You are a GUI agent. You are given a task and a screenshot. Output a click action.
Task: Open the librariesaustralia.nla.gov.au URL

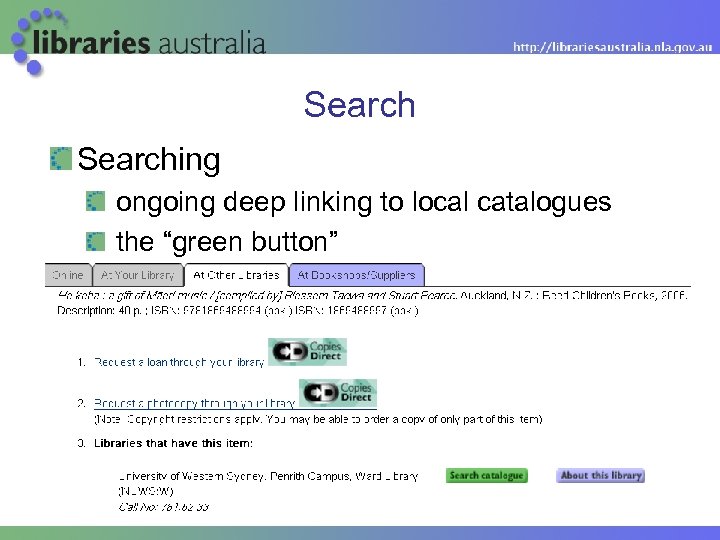(613, 47)
